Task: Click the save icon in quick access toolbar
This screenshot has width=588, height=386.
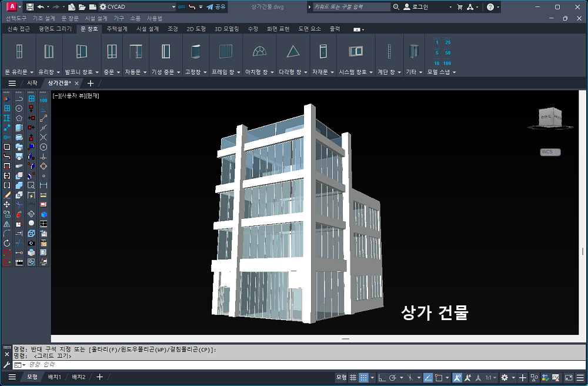Action: [30, 7]
